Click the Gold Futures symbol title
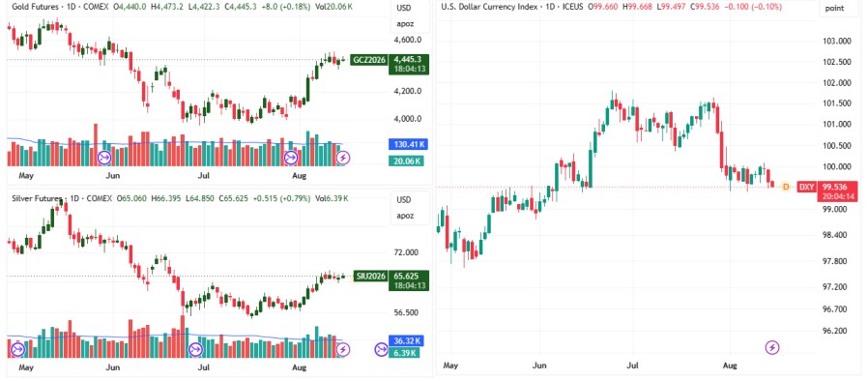This screenshot has width=868, height=381. click(34, 7)
